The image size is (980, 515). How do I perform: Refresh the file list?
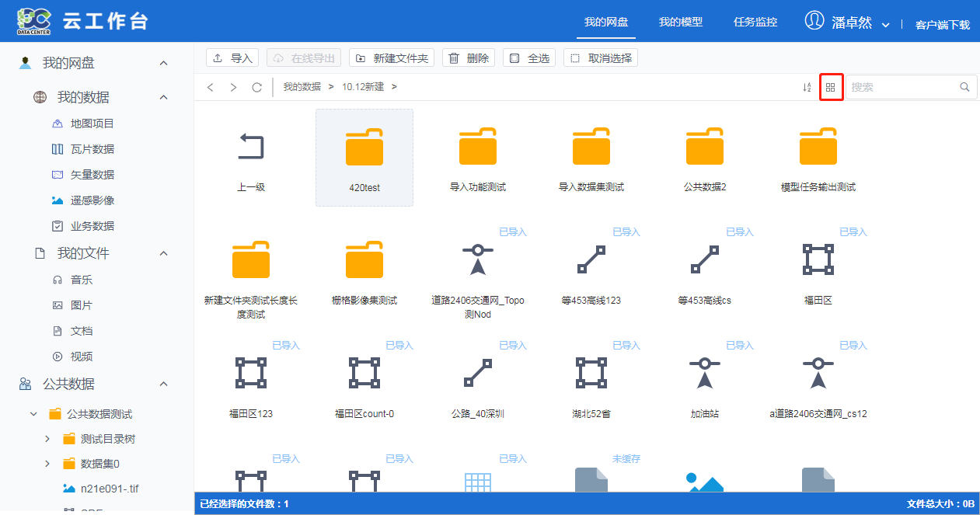point(256,87)
